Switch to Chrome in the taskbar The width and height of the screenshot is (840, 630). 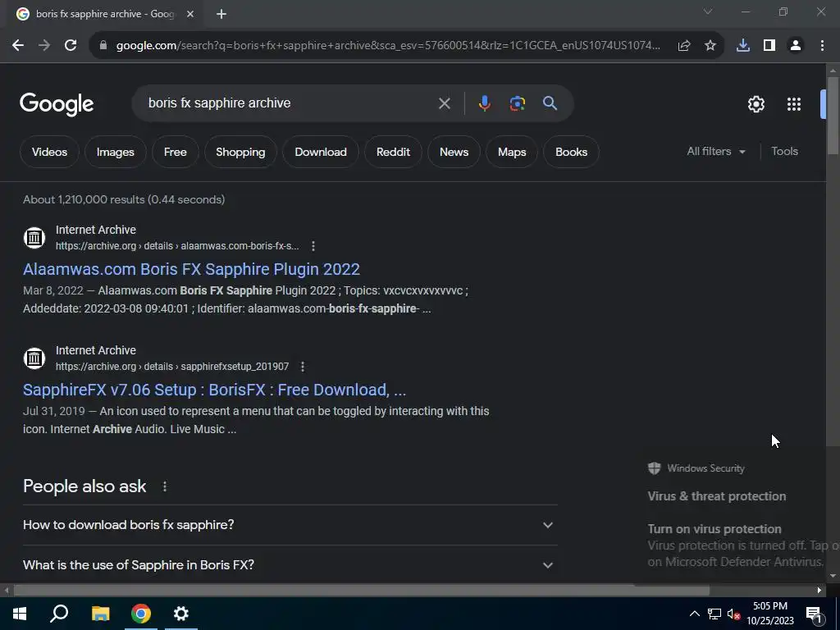click(x=141, y=614)
